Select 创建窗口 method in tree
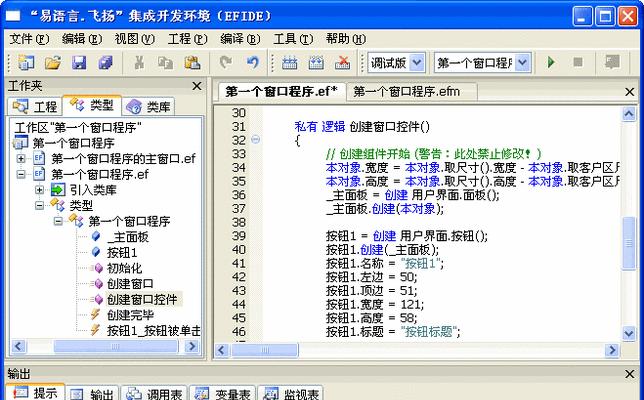 130,284
